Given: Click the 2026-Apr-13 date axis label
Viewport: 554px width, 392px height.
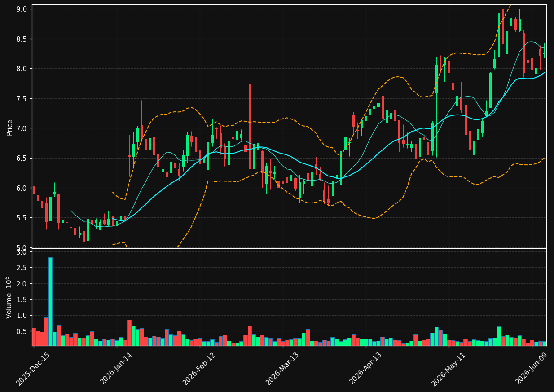Looking at the screenshot, I should 365,369.
